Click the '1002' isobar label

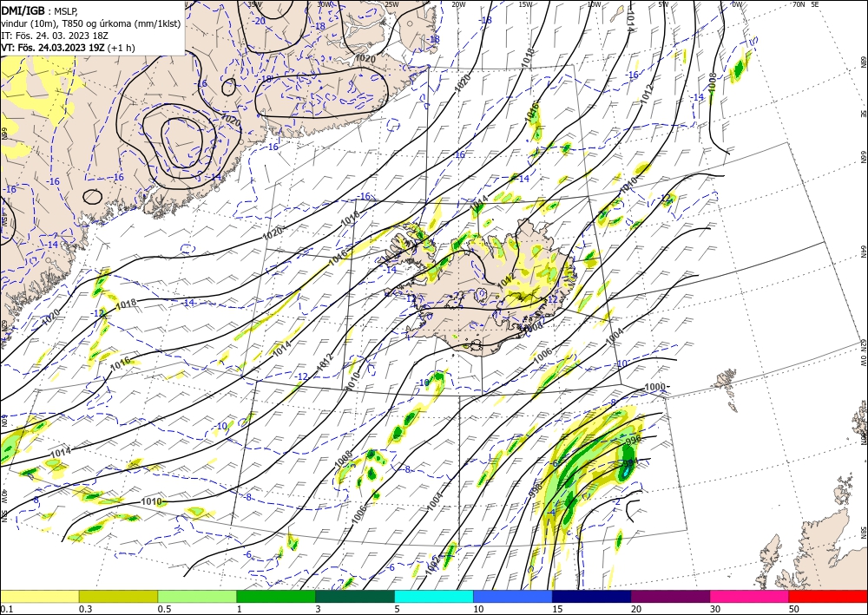(x=435, y=566)
